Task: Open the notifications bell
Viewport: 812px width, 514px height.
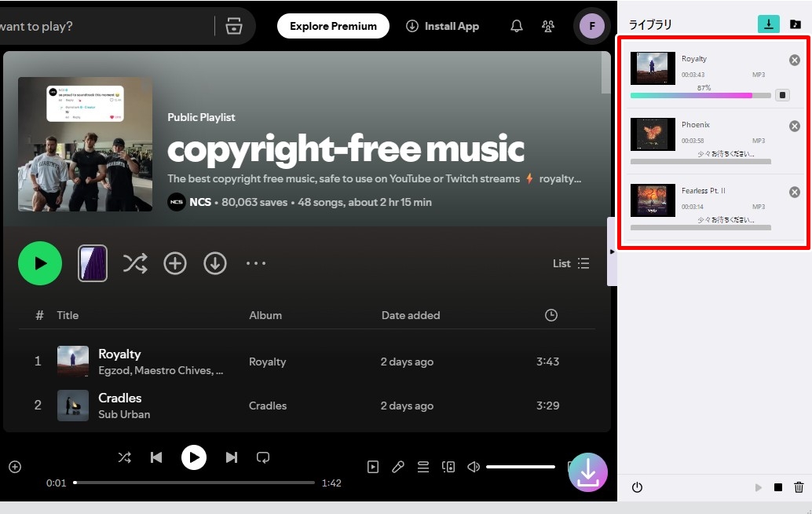Action: [517, 26]
